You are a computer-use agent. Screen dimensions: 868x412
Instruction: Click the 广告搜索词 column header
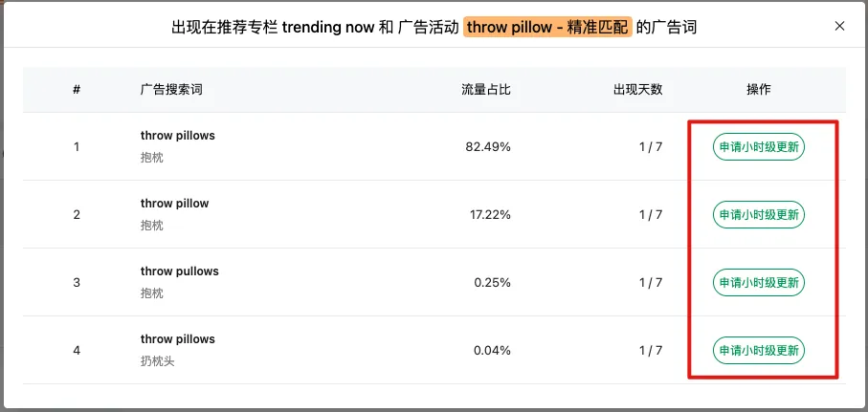(x=171, y=90)
